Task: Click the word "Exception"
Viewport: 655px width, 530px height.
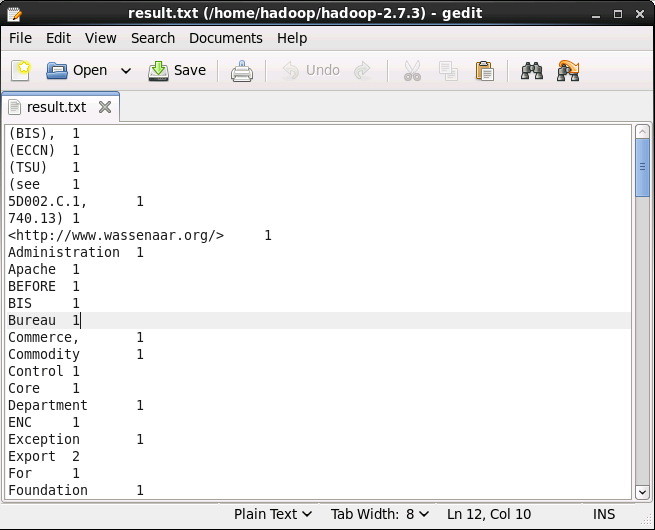Action: pos(44,439)
